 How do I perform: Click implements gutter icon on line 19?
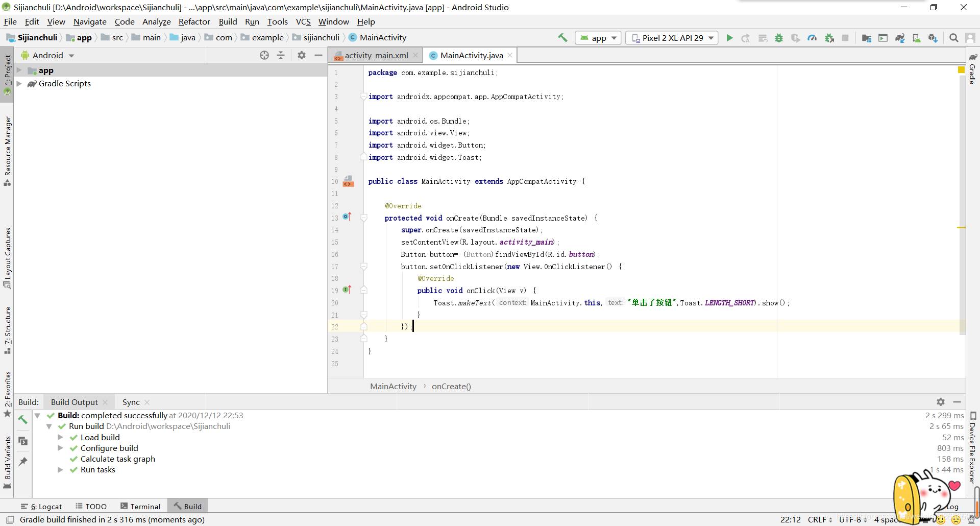point(347,290)
